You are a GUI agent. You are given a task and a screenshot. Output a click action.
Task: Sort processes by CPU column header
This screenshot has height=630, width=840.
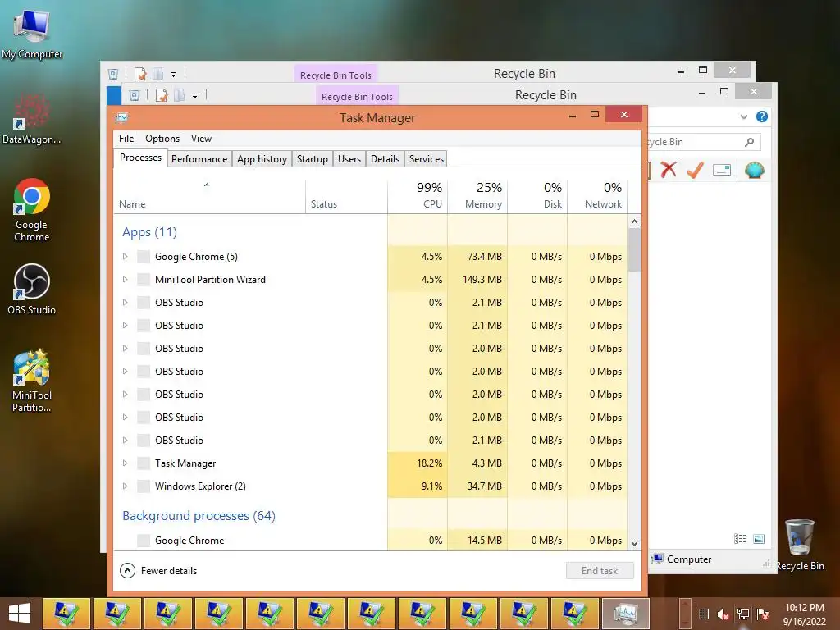point(418,197)
